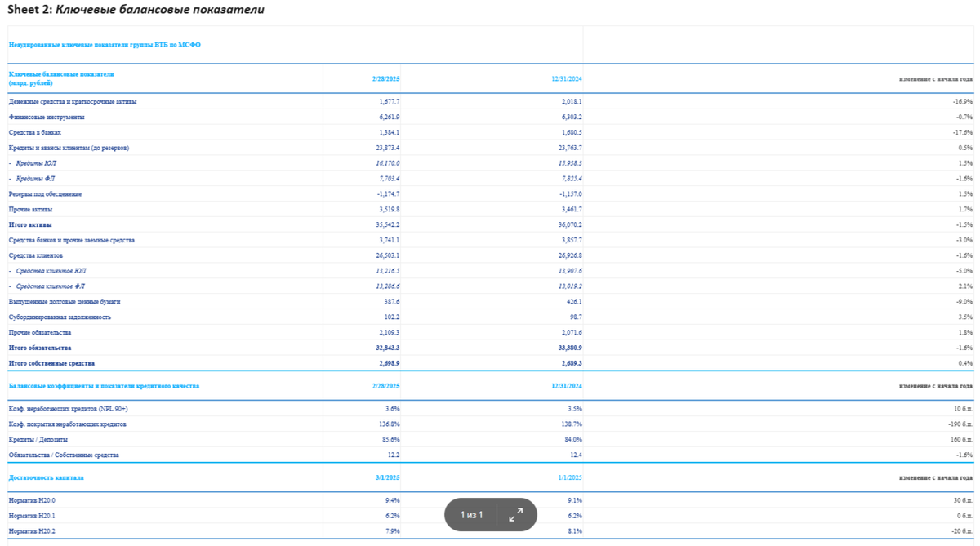Click the '3/1/2025' date header under Достаточность капитала

(x=387, y=477)
